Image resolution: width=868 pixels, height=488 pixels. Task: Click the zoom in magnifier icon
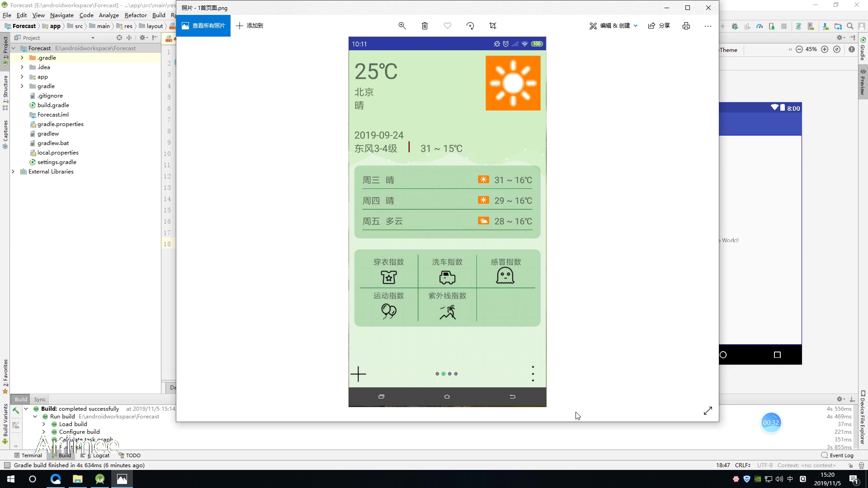pos(402,26)
